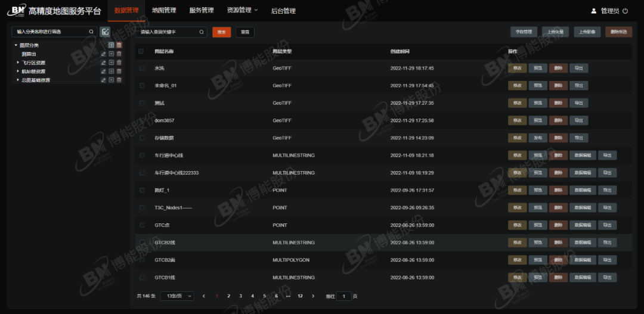Screen dimensions: 644x314
Task: Tick the checkbox for the 水洗 layer
Action: tap(142, 69)
